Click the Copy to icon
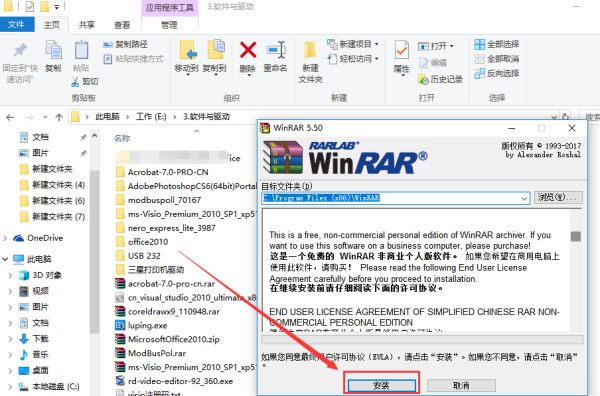This screenshot has width=600, height=396. (x=215, y=50)
